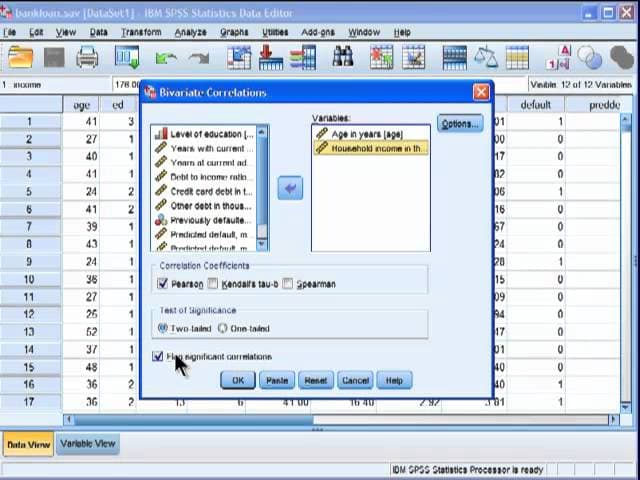Click the disabled Save icon in toolbar
640x480 pixels.
(54, 57)
